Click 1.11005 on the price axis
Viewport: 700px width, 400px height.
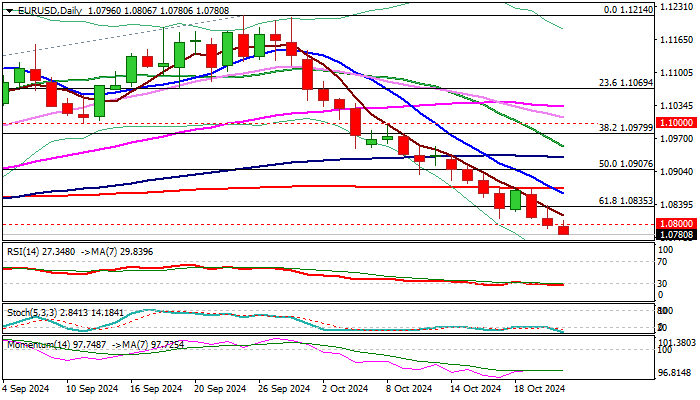point(676,73)
